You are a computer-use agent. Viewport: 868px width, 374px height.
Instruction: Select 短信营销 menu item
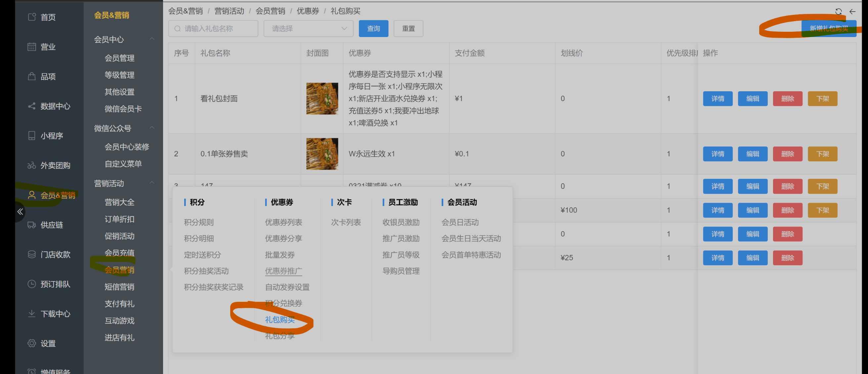[x=120, y=286]
